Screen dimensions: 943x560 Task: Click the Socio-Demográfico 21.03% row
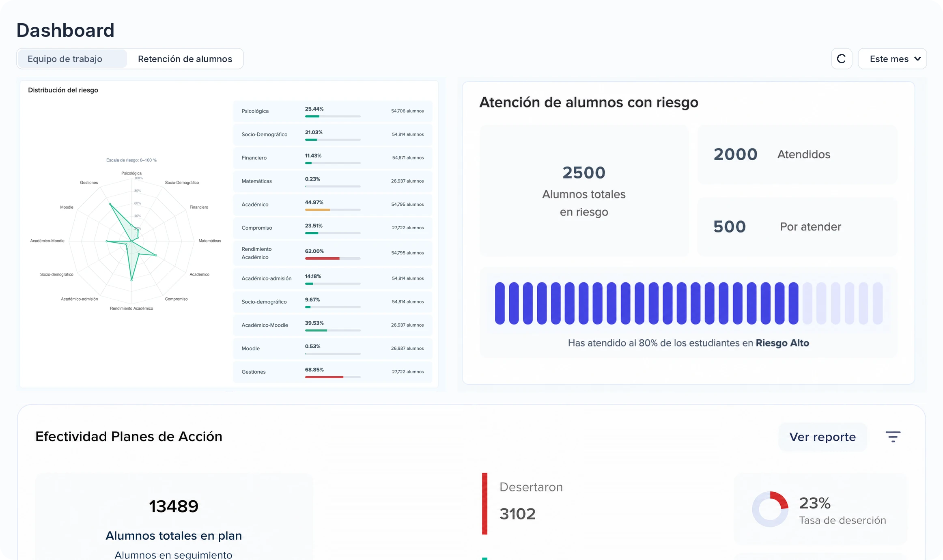pos(333,134)
